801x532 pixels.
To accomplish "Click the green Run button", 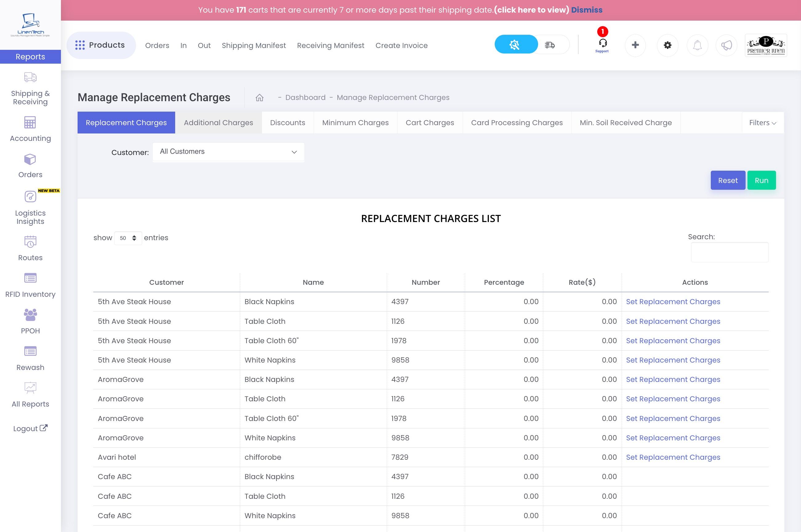I will 761,181.
